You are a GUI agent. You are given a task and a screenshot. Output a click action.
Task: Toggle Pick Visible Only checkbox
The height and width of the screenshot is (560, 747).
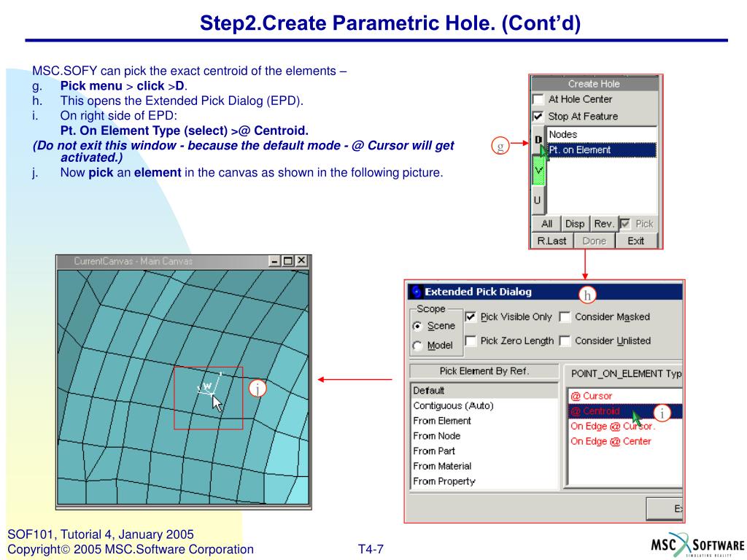(x=471, y=316)
